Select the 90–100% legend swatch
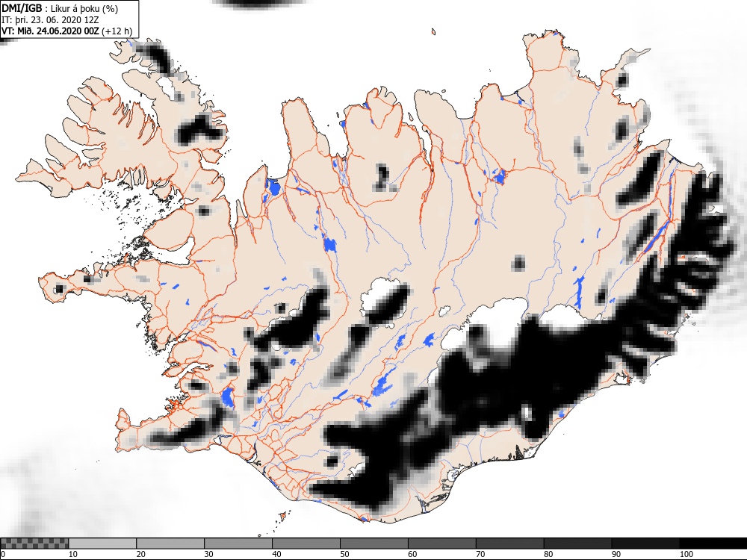747x560 pixels. (x=645, y=544)
